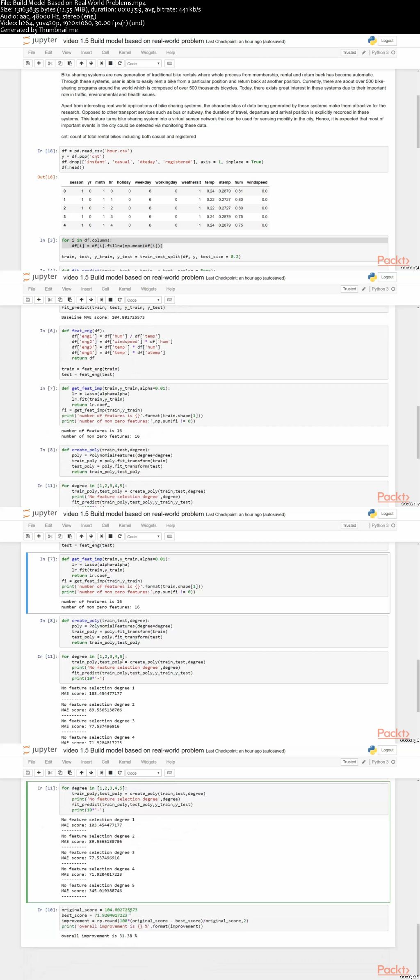The width and height of the screenshot is (420, 980).
Task: Move the cell up arrow in bottom frame toolbar
Action: coord(81,773)
